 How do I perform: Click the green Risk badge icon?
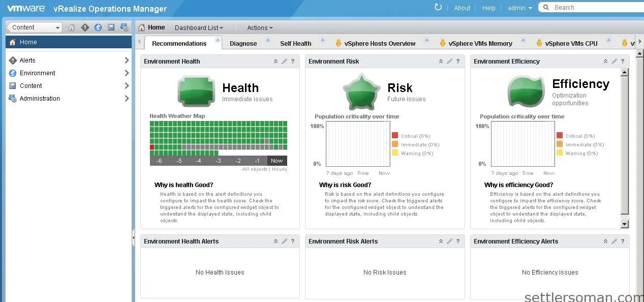coord(362,92)
